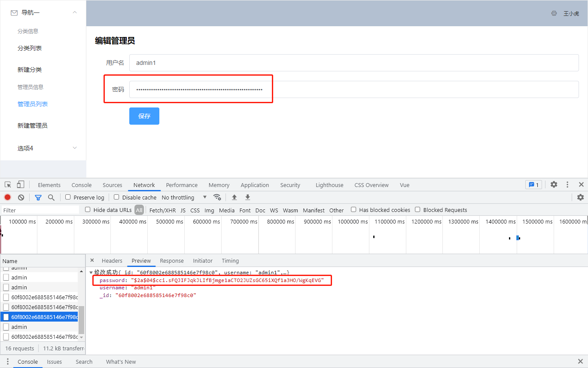Stop recording network log (red record icon)
The height and width of the screenshot is (368, 588).
[7, 197]
